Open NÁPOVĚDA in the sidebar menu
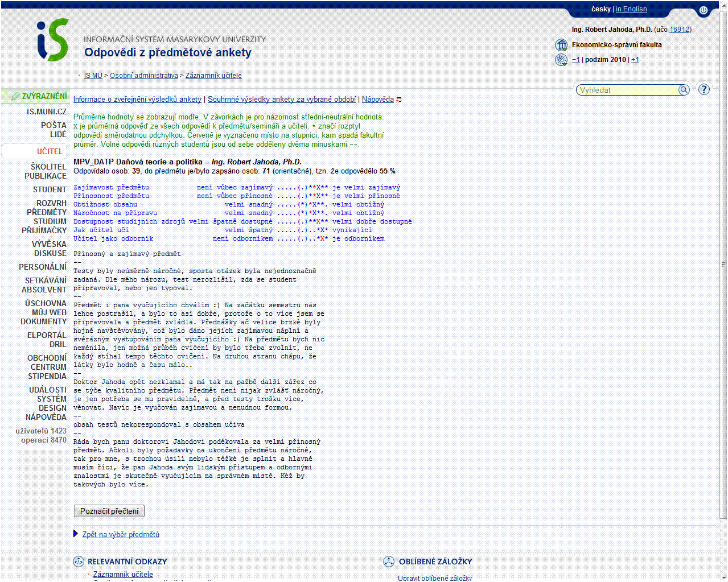Viewport: 728px width, 582px height. point(46,417)
